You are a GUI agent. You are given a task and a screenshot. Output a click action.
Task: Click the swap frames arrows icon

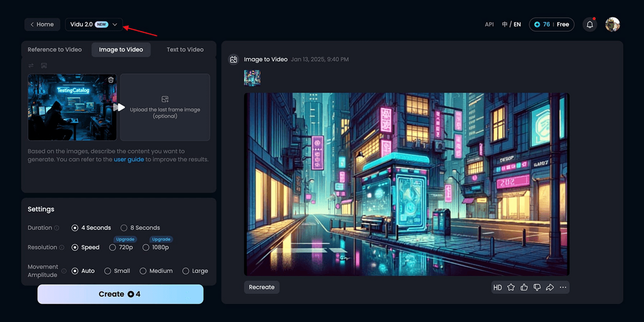[x=31, y=66]
